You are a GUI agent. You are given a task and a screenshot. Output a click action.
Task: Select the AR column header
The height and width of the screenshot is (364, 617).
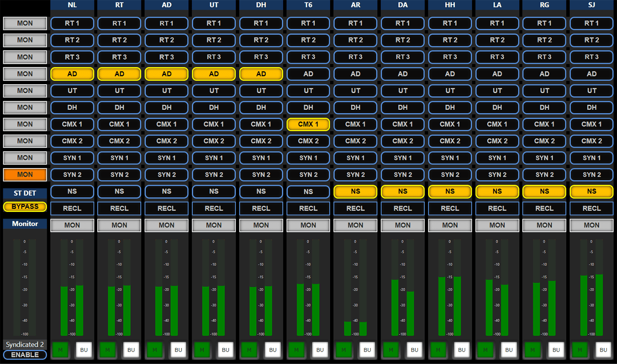tap(355, 5)
